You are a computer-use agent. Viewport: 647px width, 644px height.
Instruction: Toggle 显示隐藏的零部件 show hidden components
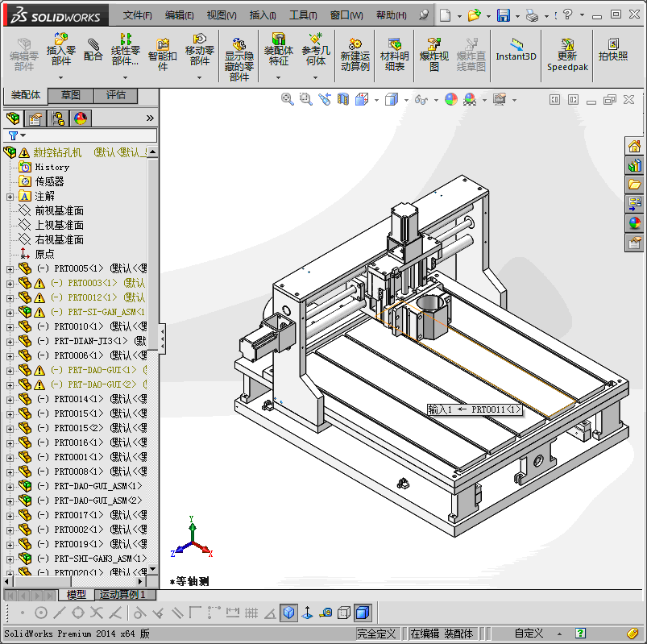[238, 54]
